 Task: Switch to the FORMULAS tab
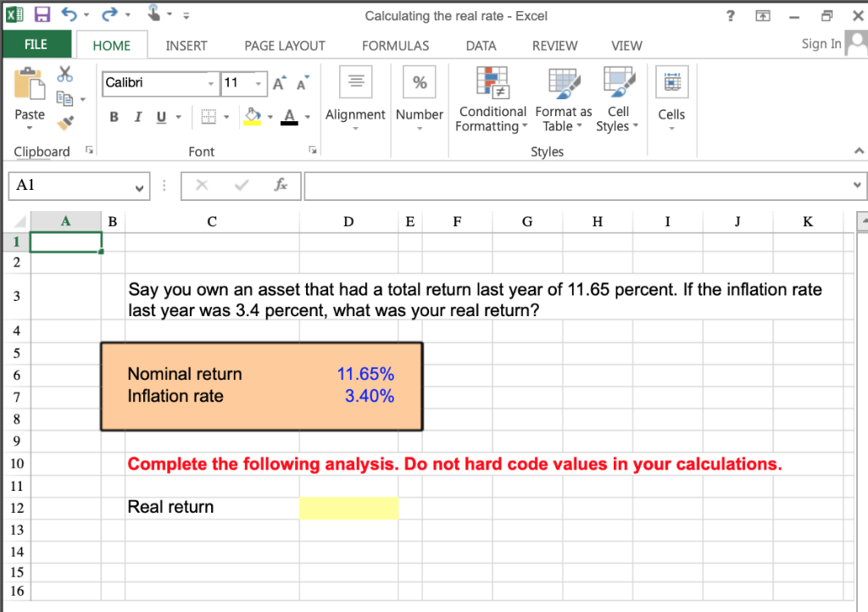pyautogui.click(x=395, y=46)
